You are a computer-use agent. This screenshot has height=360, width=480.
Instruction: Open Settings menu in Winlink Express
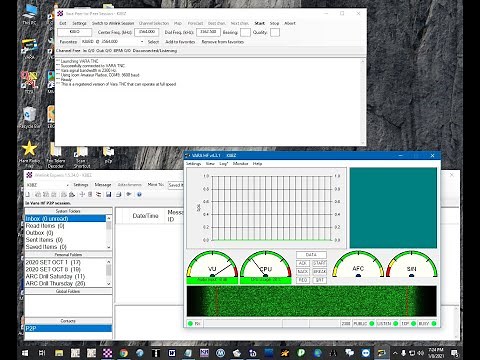pos(81,185)
